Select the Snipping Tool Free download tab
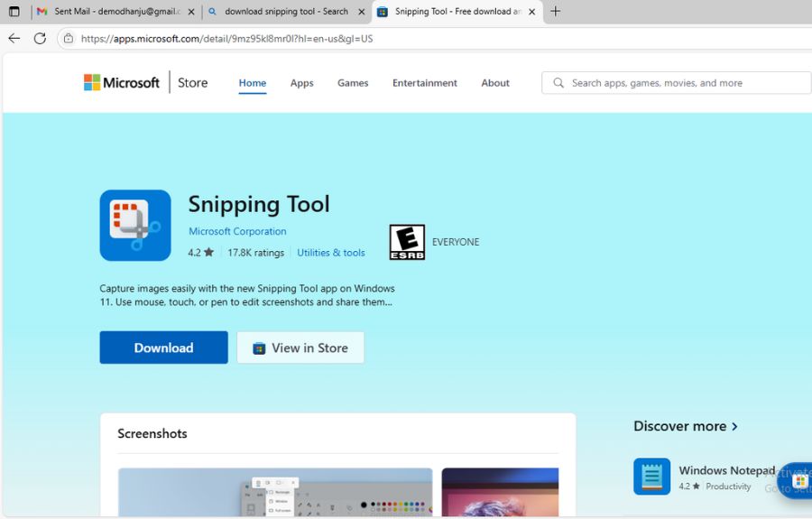This screenshot has width=812, height=519. click(457, 12)
